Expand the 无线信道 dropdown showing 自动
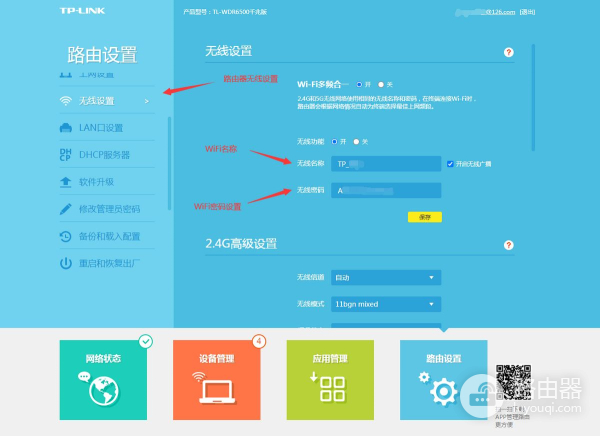This screenshot has width=600, height=436. 386,278
